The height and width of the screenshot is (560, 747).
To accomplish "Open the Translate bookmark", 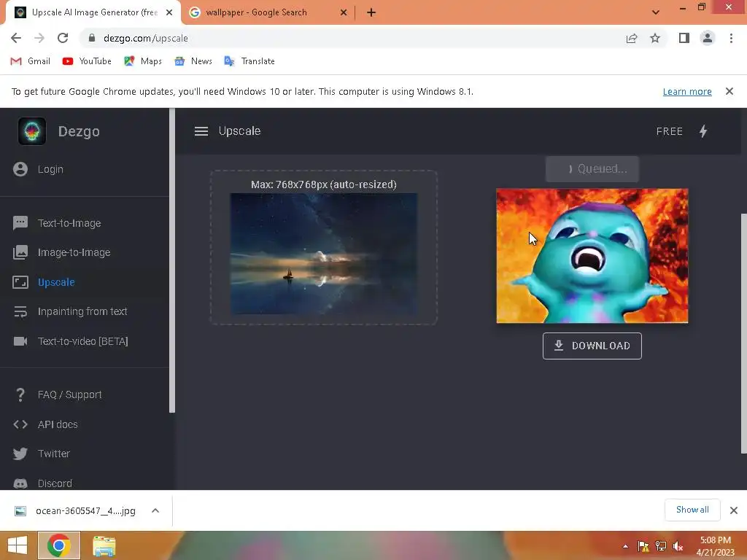I will 249,61.
